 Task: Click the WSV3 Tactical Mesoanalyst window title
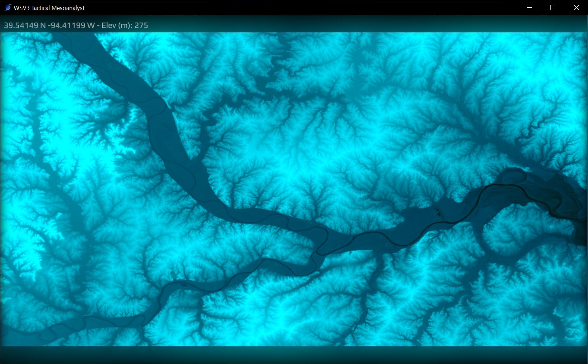click(x=49, y=8)
